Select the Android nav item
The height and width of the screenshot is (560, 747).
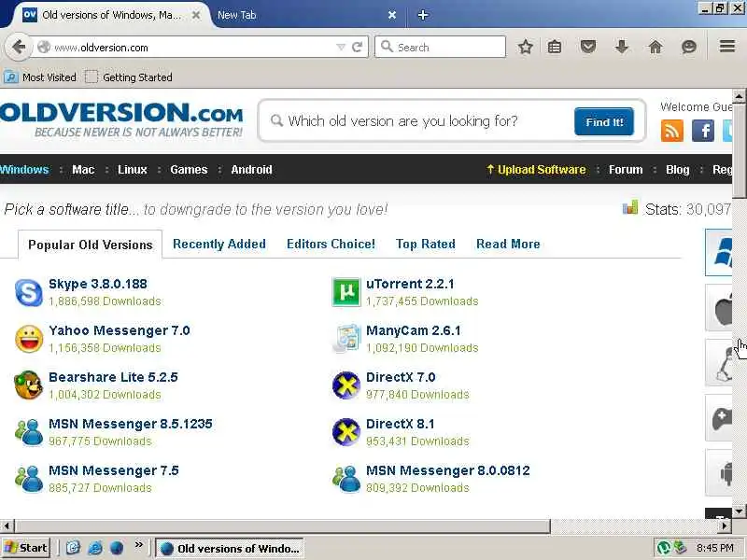tap(251, 170)
